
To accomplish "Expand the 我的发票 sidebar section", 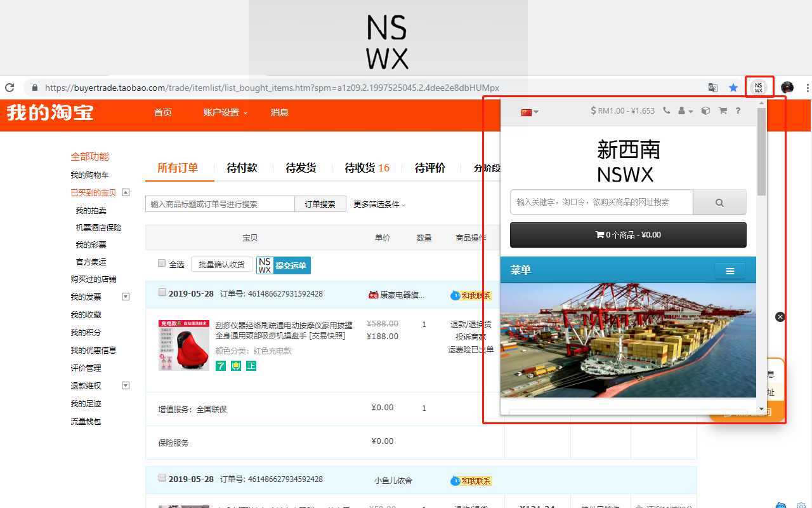I will (126, 297).
